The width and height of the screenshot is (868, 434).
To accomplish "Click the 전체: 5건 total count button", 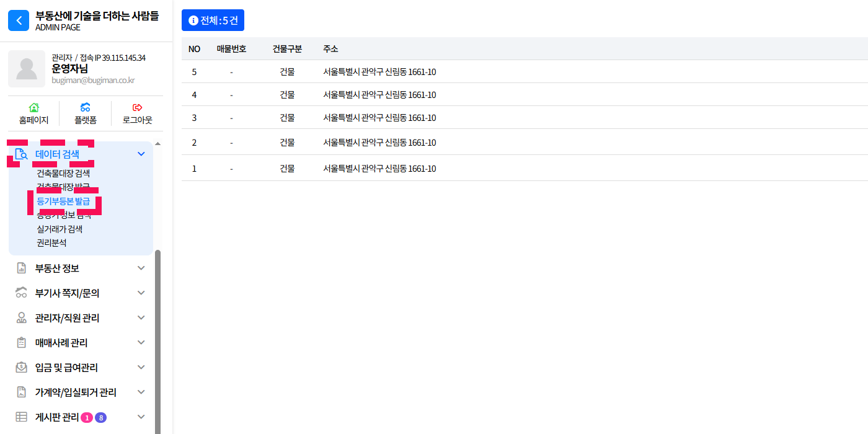I will (213, 20).
